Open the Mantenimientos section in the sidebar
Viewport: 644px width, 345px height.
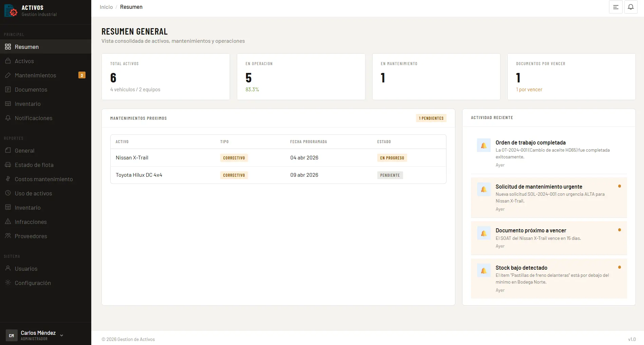35,75
